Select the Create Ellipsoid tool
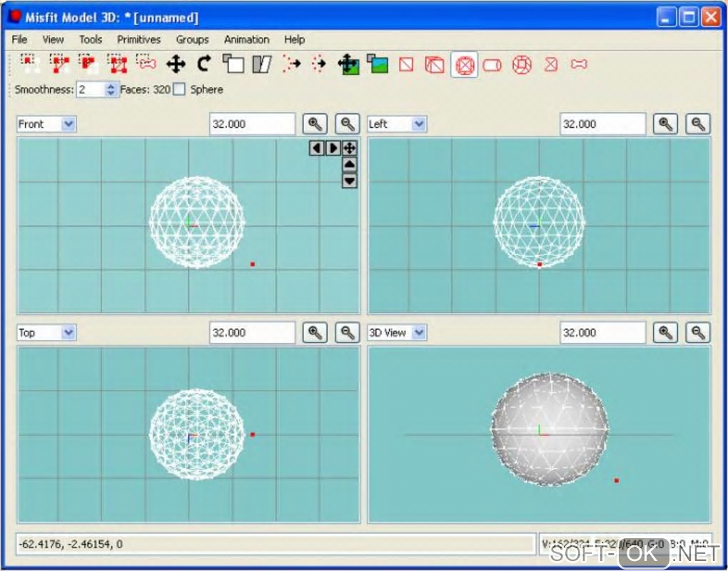This screenshot has width=728, height=571. 465,64
